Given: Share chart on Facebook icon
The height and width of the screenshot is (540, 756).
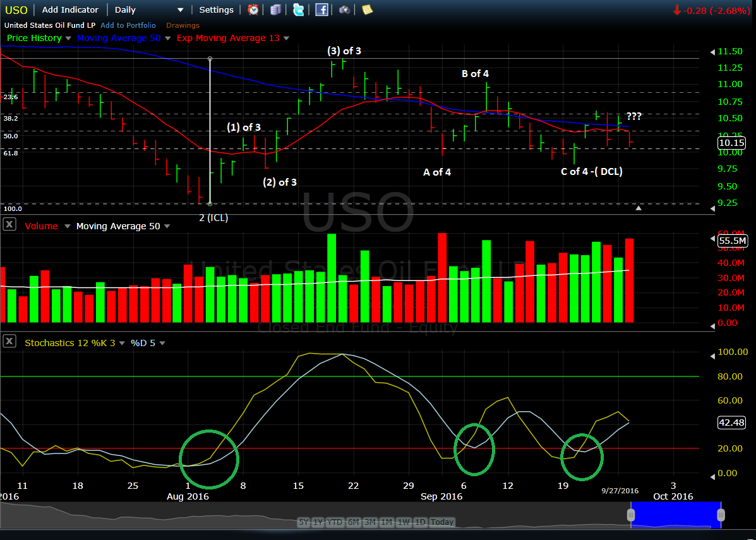Looking at the screenshot, I should (321, 9).
